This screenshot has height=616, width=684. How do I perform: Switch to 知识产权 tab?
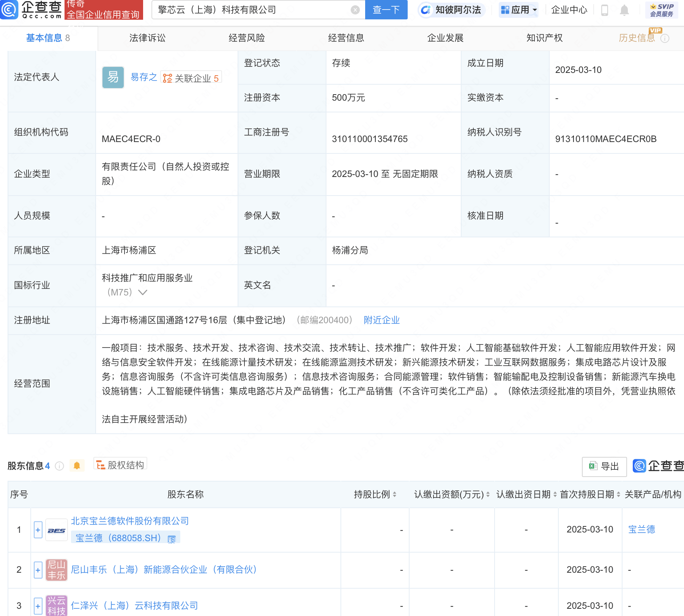coord(544,38)
